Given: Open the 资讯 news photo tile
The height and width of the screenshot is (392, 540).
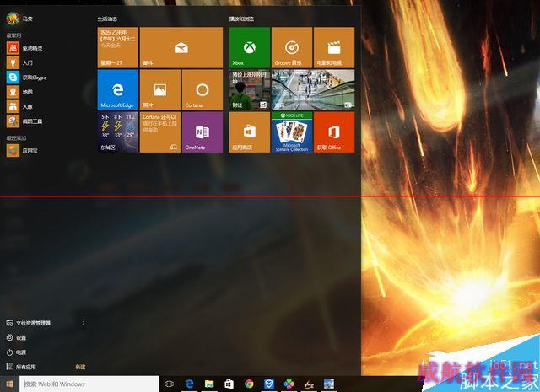Looking at the screenshot, I should point(313,90).
